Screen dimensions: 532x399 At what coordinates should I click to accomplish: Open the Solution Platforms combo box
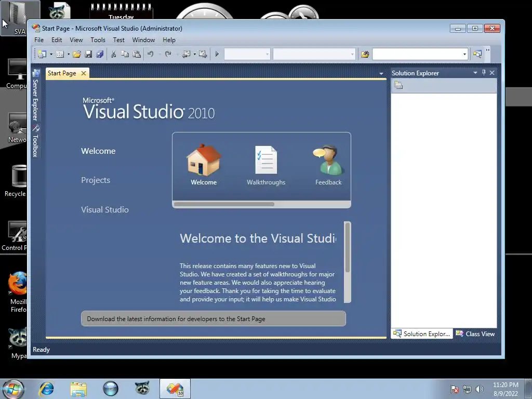[x=314, y=54]
